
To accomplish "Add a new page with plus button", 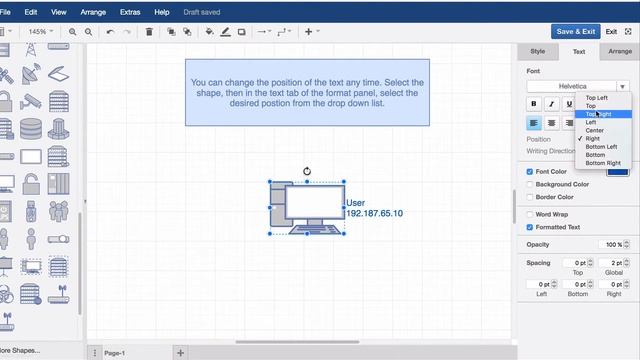I will click(180, 353).
